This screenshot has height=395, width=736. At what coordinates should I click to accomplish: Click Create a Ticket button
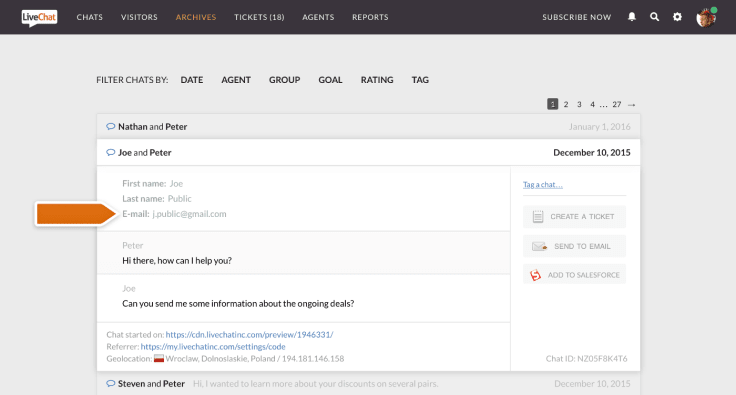point(575,217)
